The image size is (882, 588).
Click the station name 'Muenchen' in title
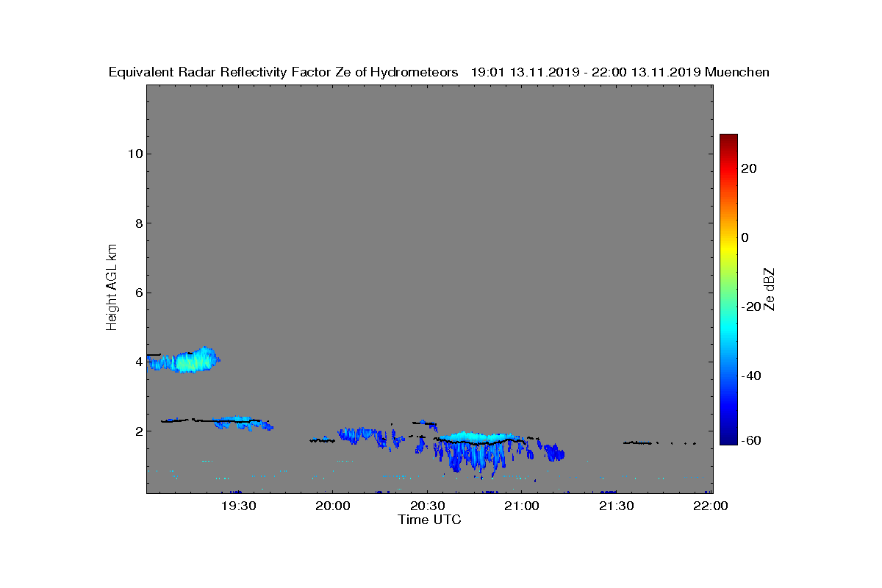click(737, 72)
